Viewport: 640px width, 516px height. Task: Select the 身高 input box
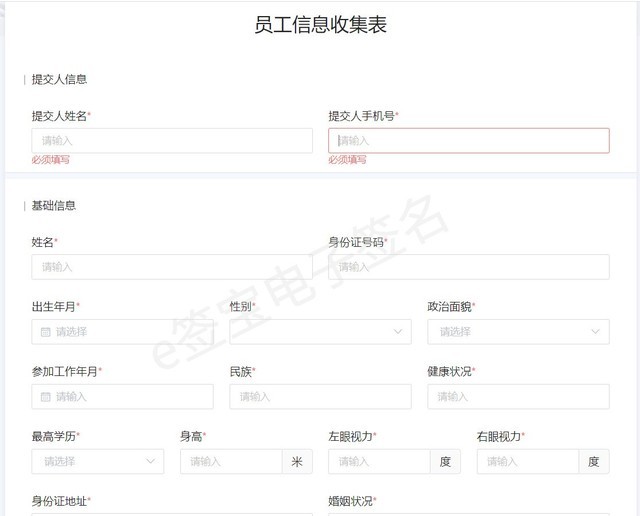[231, 461]
